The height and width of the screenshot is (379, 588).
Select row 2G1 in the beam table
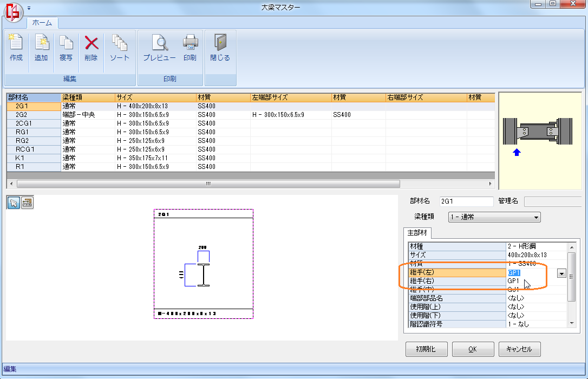(34, 106)
